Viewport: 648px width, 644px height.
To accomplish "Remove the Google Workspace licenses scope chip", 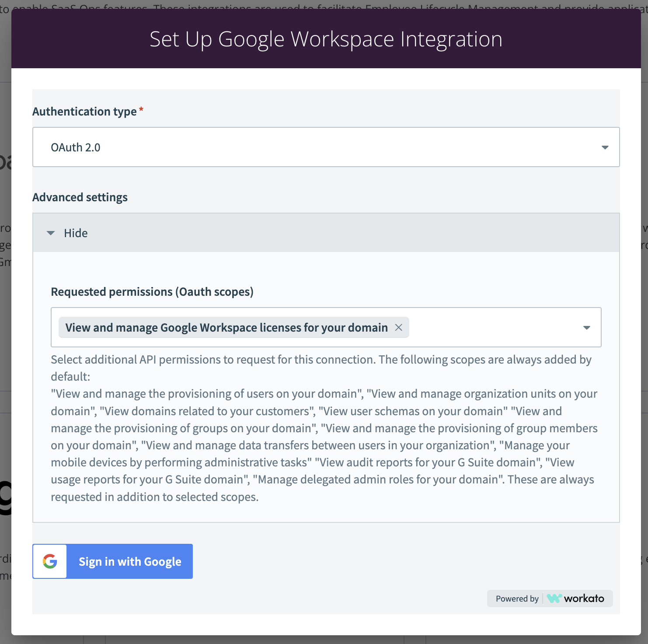I will [x=398, y=327].
